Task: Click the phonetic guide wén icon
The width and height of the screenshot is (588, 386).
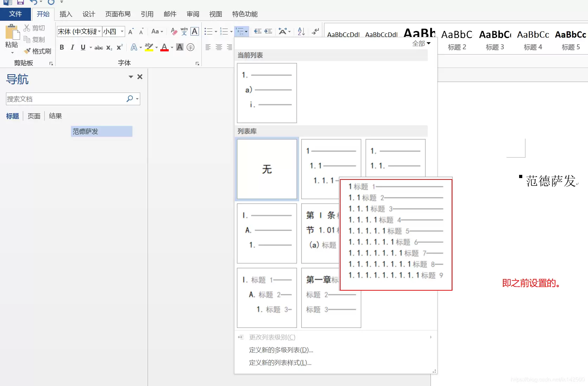Action: point(184,31)
